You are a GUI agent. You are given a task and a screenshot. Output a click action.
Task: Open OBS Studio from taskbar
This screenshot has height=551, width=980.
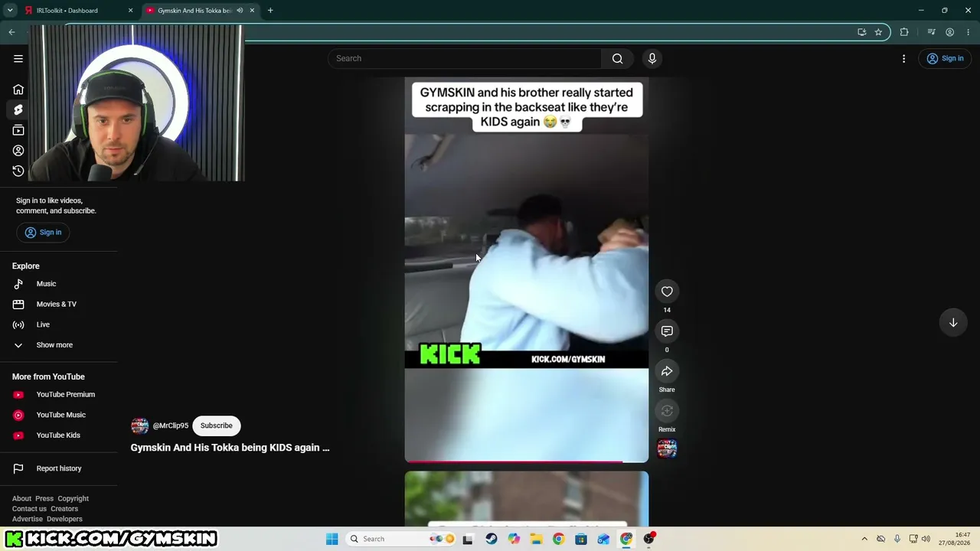point(649,540)
